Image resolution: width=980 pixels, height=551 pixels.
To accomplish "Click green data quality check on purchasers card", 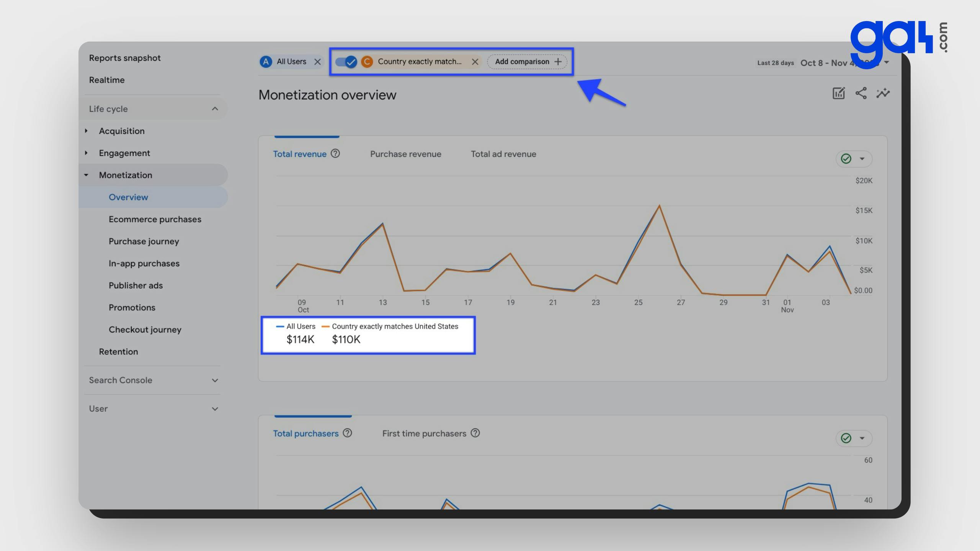I will point(846,438).
